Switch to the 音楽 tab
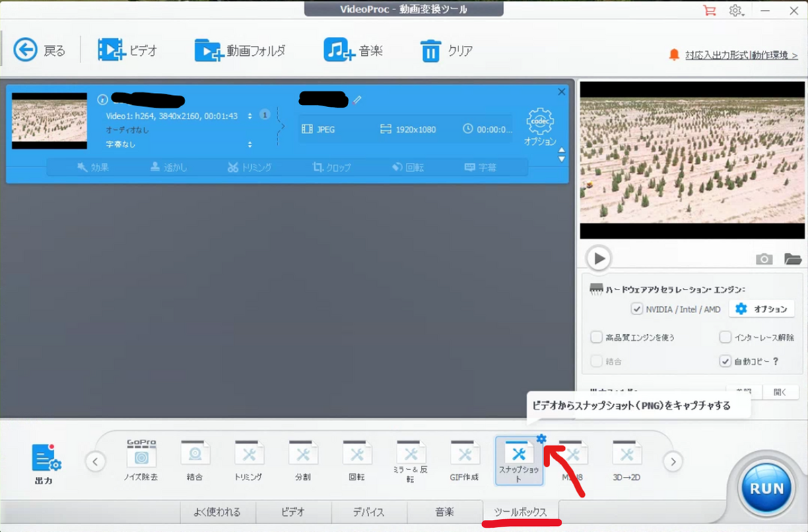 444,512
